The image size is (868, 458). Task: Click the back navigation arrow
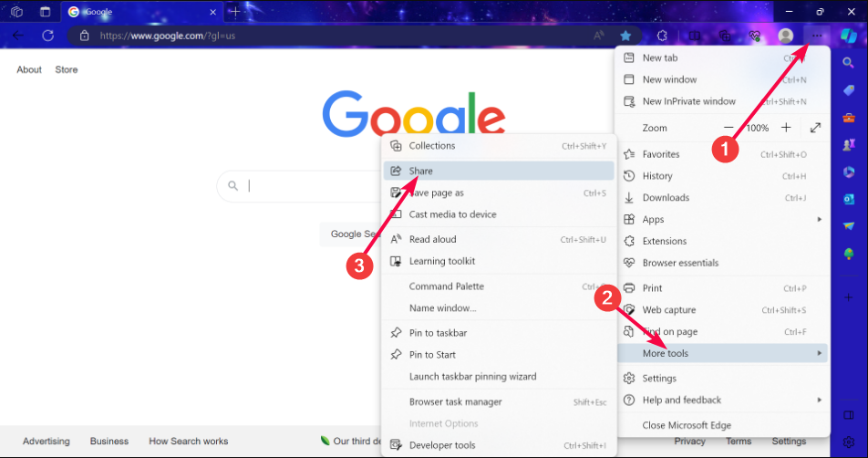point(19,36)
